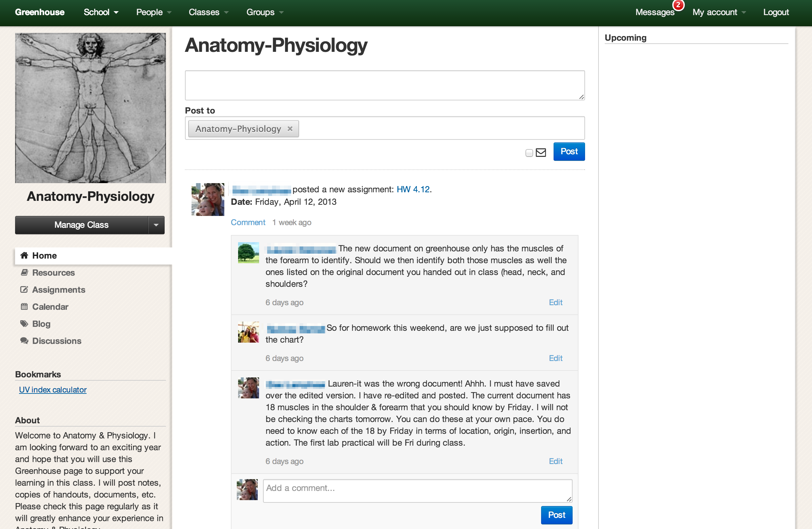This screenshot has height=529, width=812.
Task: Open the Classes dropdown menu
Action: pyautogui.click(x=209, y=12)
